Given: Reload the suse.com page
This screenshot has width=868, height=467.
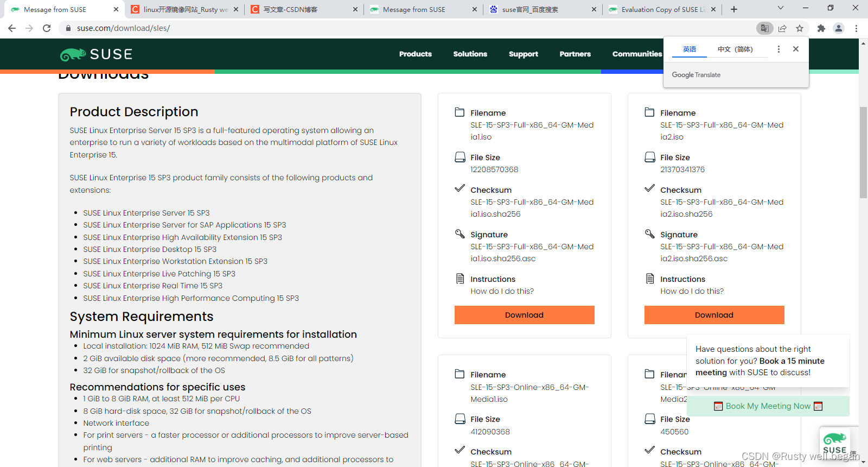Looking at the screenshot, I should (47, 28).
